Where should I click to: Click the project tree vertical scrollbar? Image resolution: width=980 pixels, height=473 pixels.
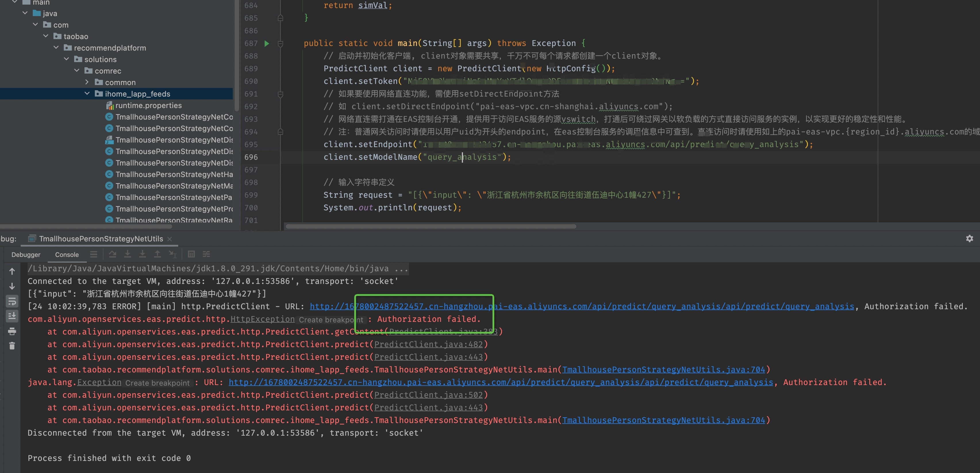tap(237, 55)
